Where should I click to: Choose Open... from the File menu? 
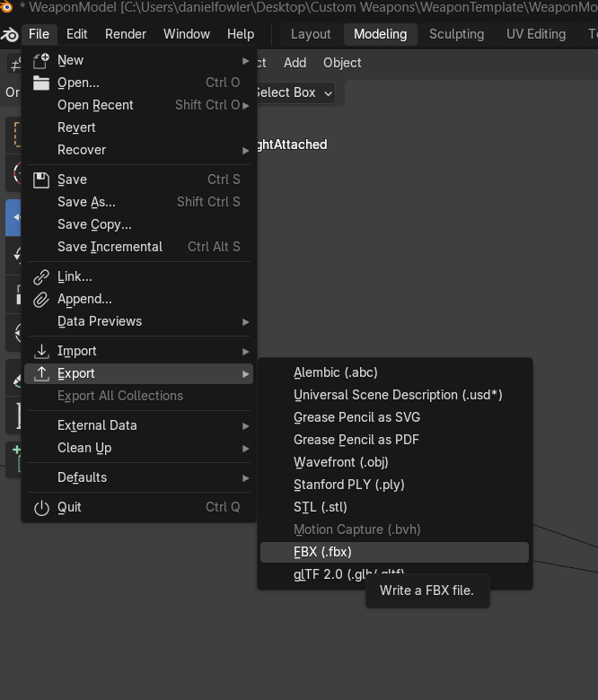[x=139, y=83]
